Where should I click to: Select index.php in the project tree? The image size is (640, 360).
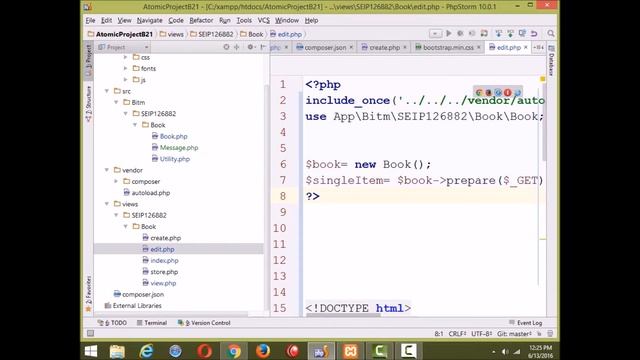pyautogui.click(x=164, y=261)
